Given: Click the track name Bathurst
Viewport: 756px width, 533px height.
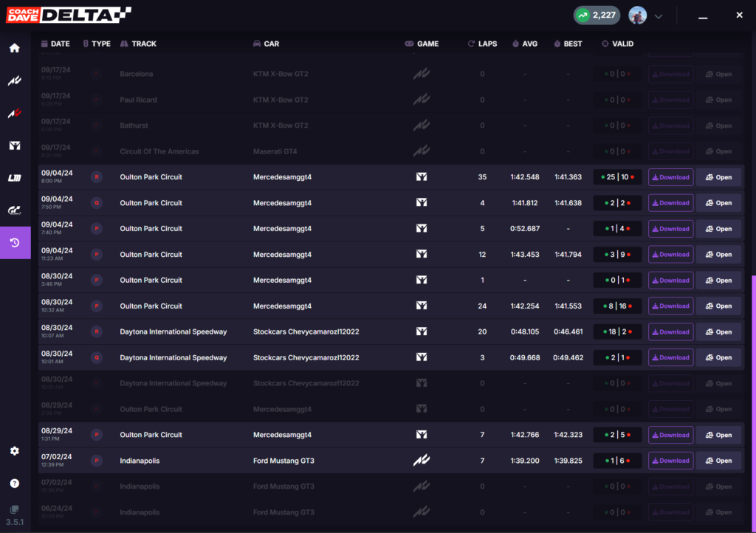Looking at the screenshot, I should point(134,125).
